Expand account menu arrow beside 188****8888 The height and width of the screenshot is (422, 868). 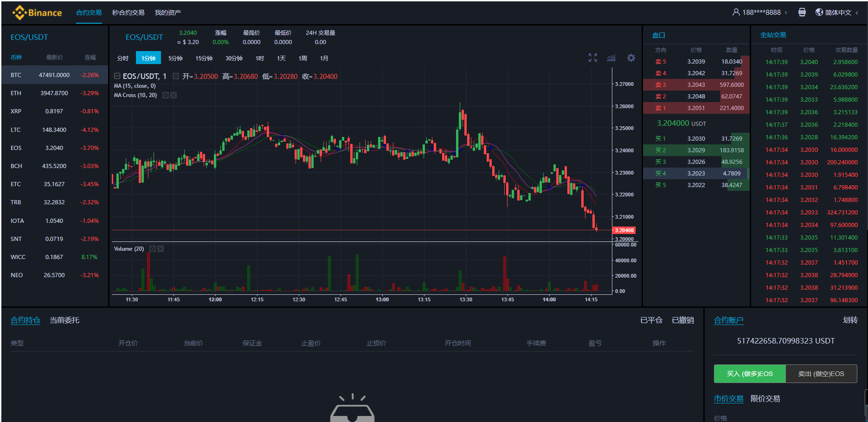[x=786, y=13]
